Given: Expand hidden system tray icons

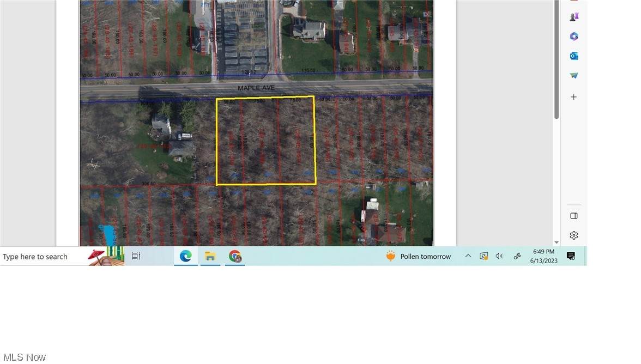Looking at the screenshot, I should pos(468,256).
